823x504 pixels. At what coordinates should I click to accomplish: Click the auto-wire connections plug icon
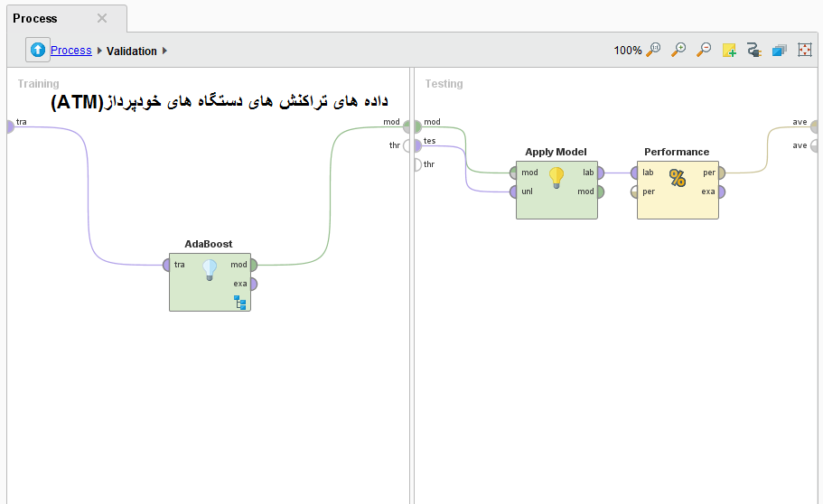click(x=754, y=51)
